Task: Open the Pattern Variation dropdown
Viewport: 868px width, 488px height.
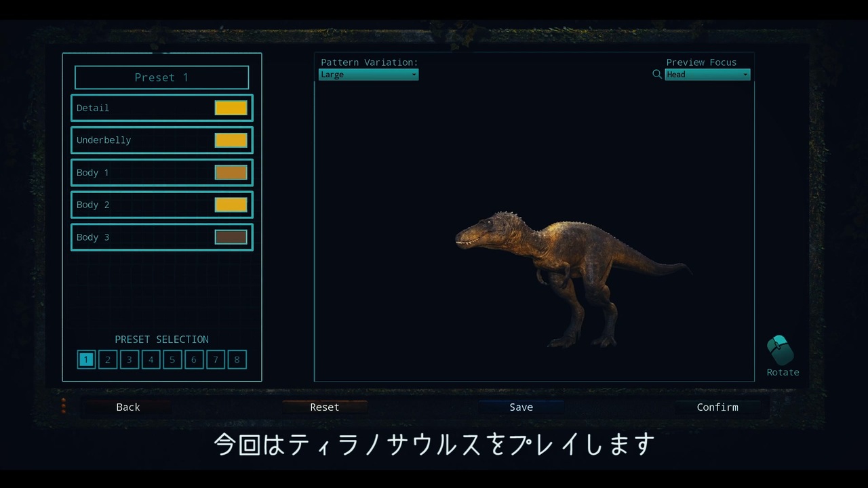Action: click(x=368, y=75)
